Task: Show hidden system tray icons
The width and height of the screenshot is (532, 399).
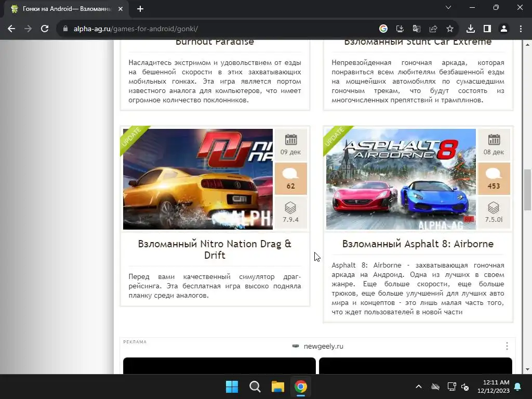Action: click(419, 387)
